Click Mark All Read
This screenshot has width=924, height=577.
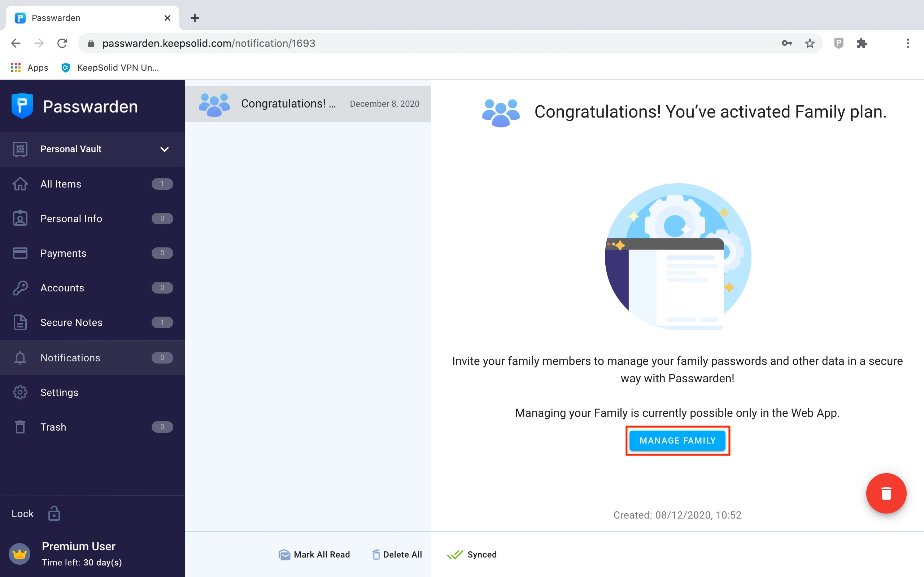314,554
